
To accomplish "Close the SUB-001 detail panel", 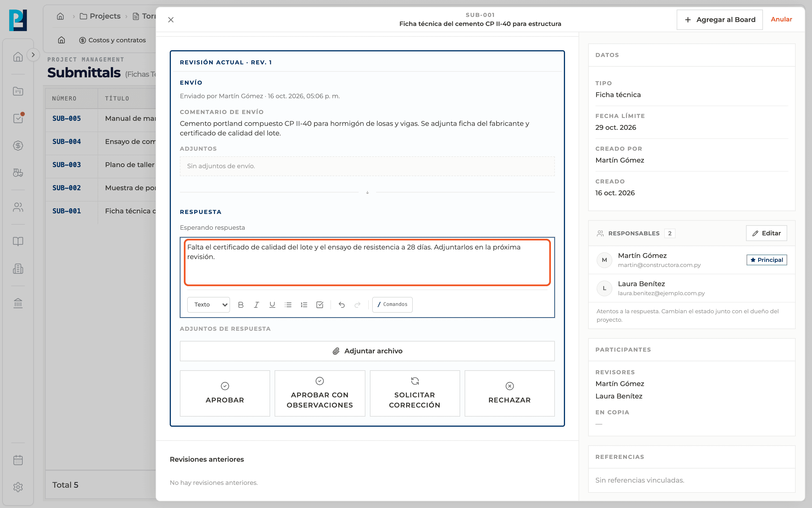I will coord(171,20).
